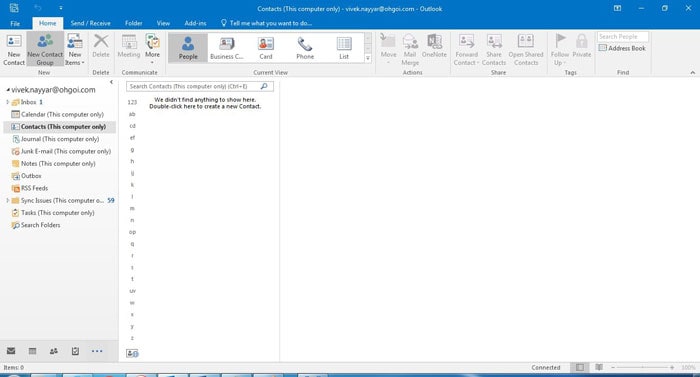Open Forward Contact dropdown
The image size is (700, 377).
point(467,49)
